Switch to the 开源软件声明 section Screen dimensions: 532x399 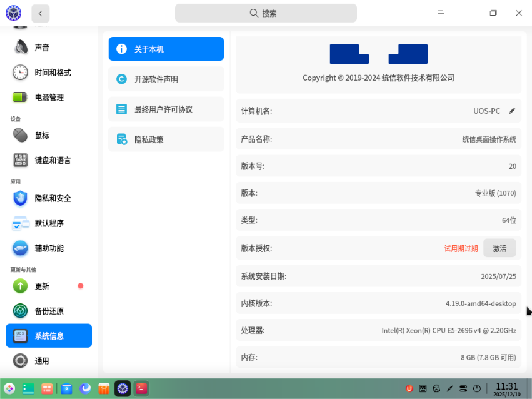tap(166, 79)
